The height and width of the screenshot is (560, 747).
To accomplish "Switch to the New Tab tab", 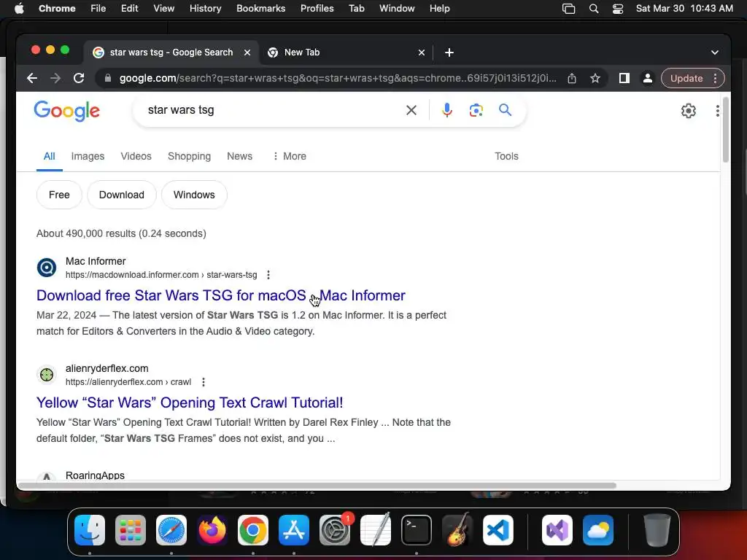I will (345, 52).
